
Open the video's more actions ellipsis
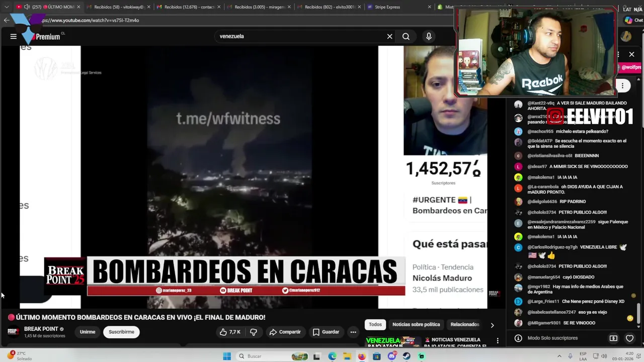coord(353,332)
